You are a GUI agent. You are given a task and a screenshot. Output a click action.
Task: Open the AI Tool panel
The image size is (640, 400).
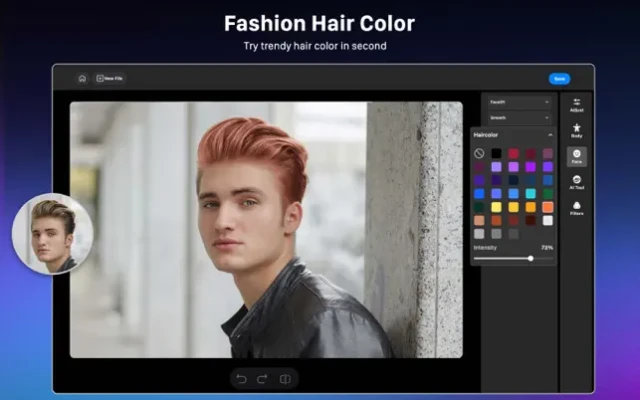577,183
